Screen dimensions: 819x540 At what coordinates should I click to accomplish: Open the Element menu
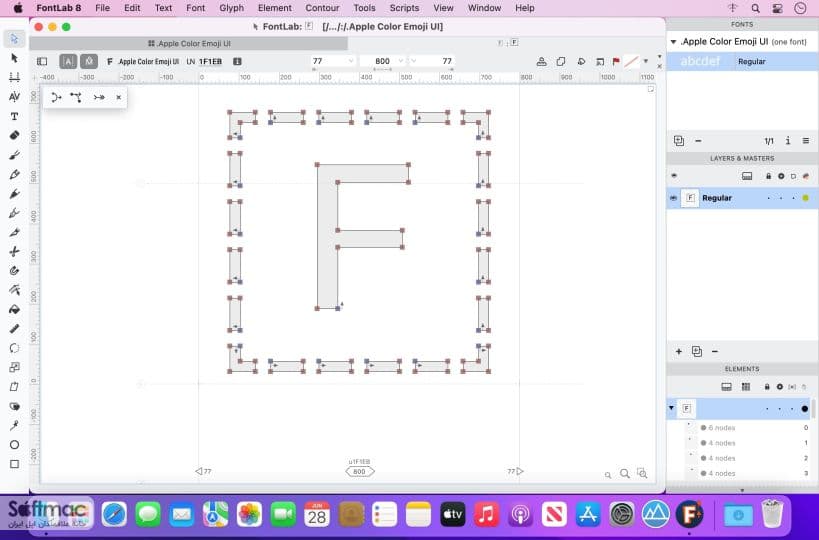pyautogui.click(x=275, y=8)
